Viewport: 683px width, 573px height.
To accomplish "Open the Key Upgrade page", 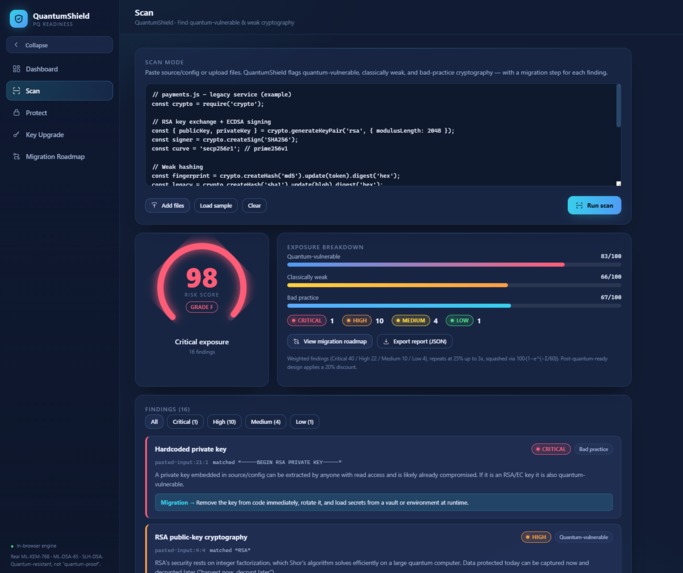I will pos(60,135).
